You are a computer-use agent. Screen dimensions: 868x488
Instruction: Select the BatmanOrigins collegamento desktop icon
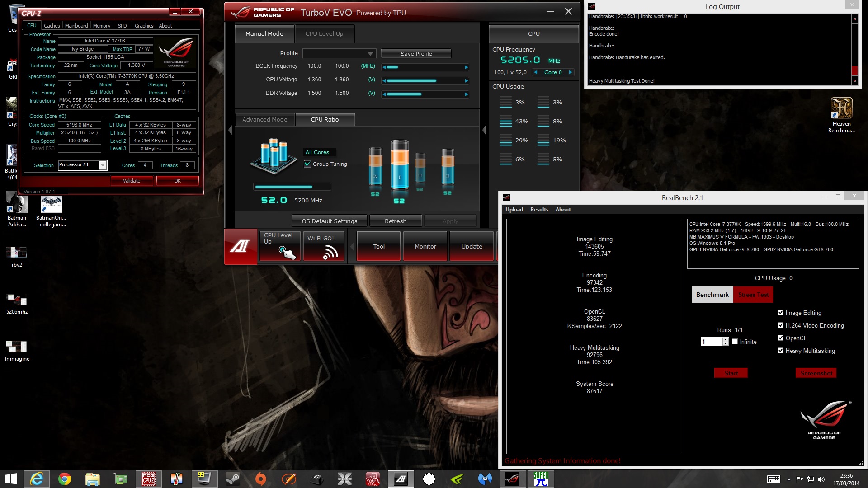pyautogui.click(x=51, y=211)
